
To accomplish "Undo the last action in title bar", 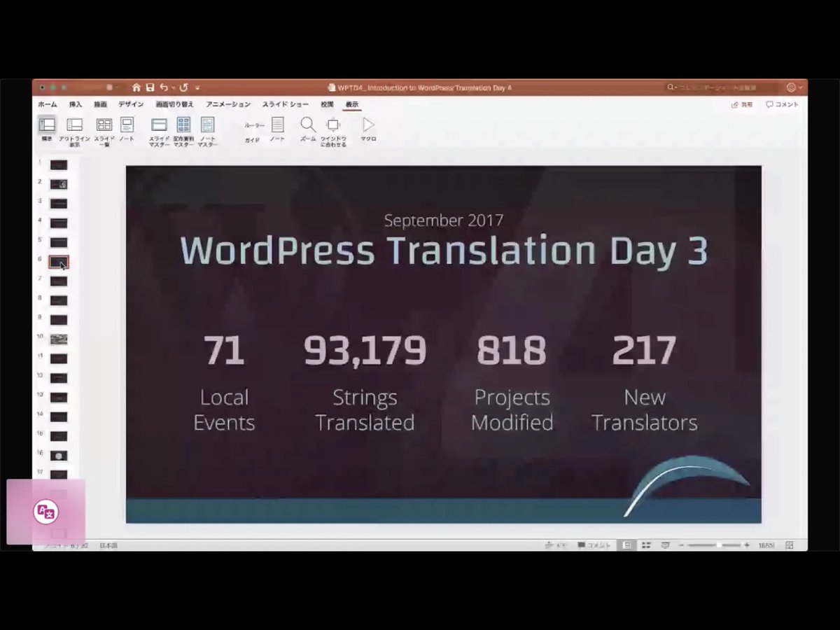I will point(164,87).
